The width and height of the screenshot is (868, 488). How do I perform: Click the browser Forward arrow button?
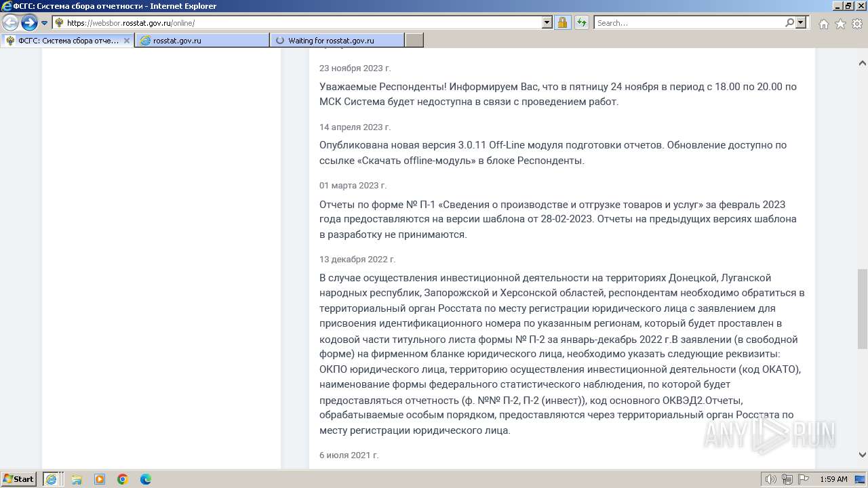coord(28,23)
